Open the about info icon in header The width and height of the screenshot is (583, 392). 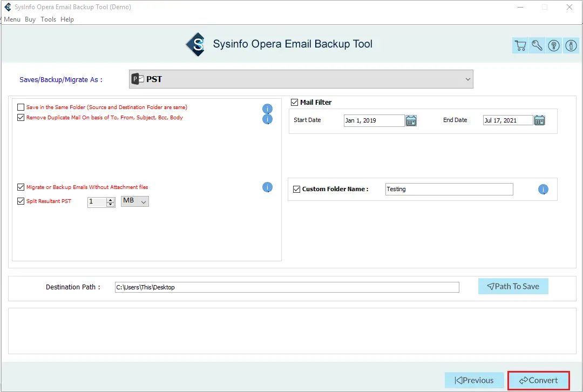coord(571,46)
